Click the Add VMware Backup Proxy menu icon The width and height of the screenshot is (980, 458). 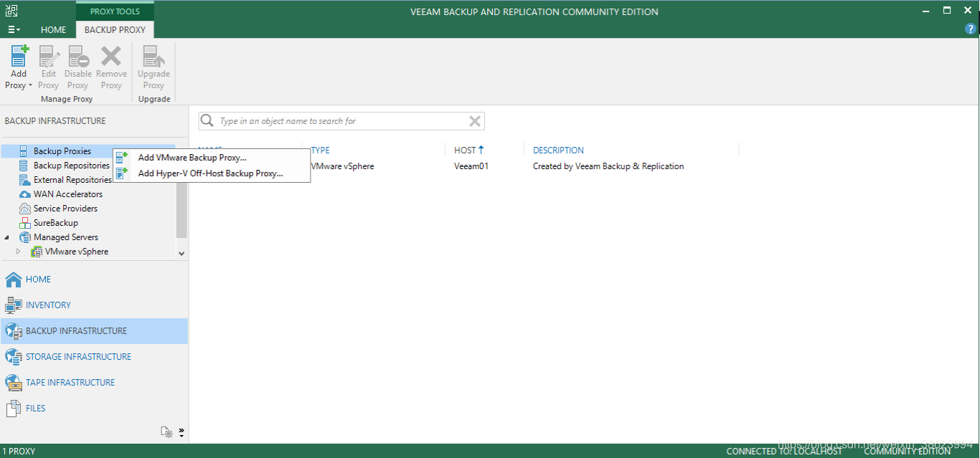coord(122,158)
